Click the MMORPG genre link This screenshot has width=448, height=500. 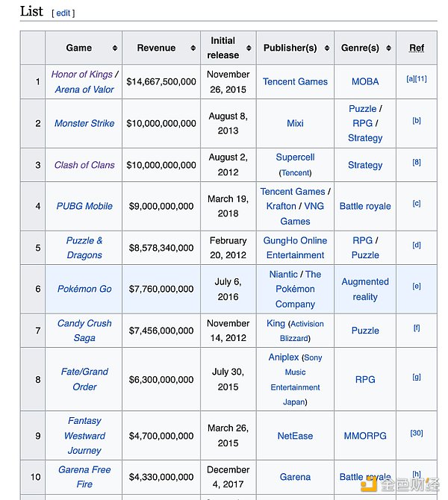(365, 436)
